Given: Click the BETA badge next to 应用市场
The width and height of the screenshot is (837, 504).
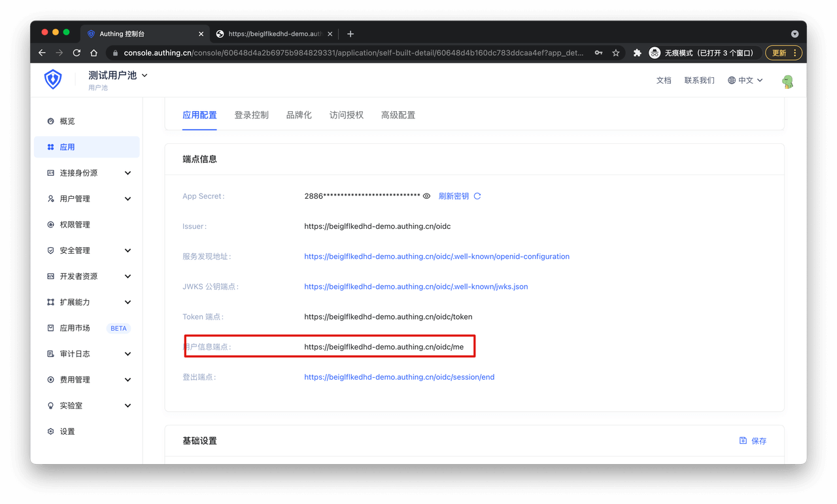Looking at the screenshot, I should tap(118, 328).
